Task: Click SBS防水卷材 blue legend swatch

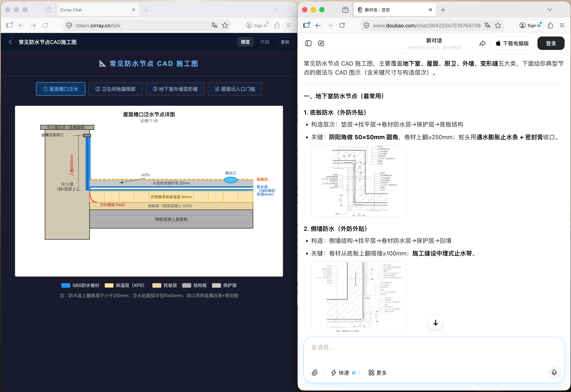Action: [x=66, y=285]
